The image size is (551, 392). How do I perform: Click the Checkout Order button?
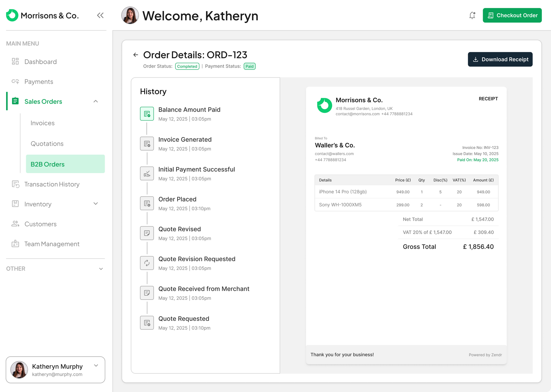[512, 15]
